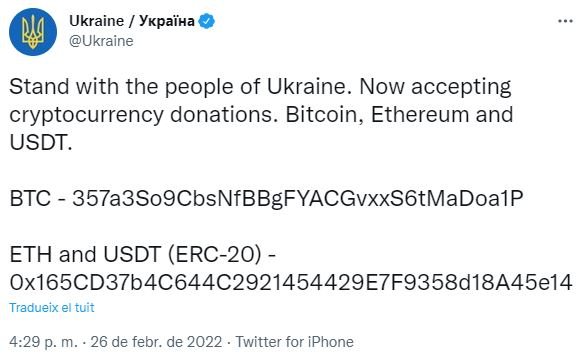Viewport: 583px width, 362px height.
Task: Click the BTC label before the address
Action: coord(30,198)
